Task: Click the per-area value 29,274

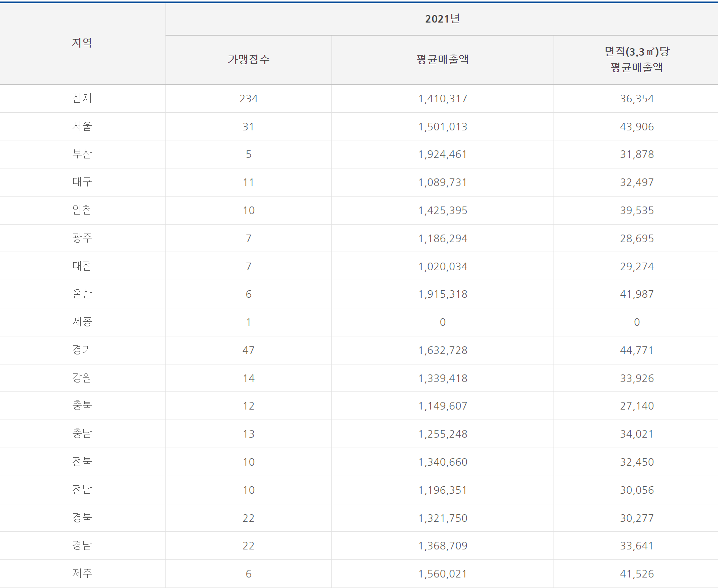Action: click(637, 267)
